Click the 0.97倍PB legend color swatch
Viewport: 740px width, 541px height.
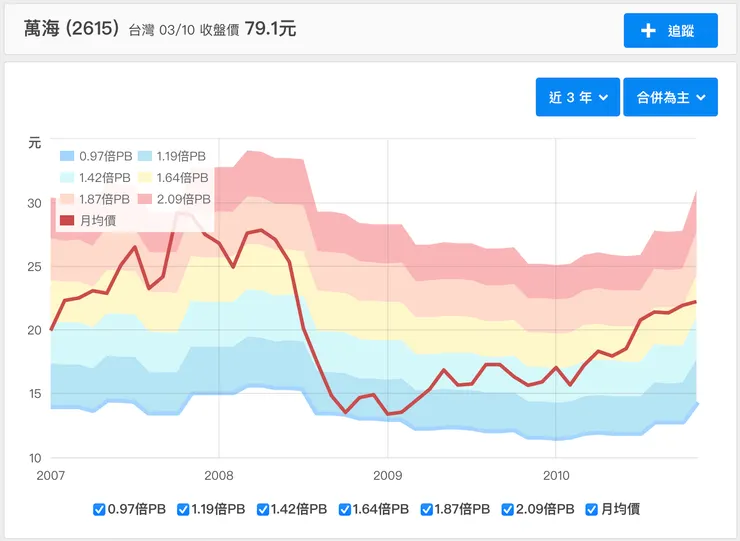click(x=67, y=156)
